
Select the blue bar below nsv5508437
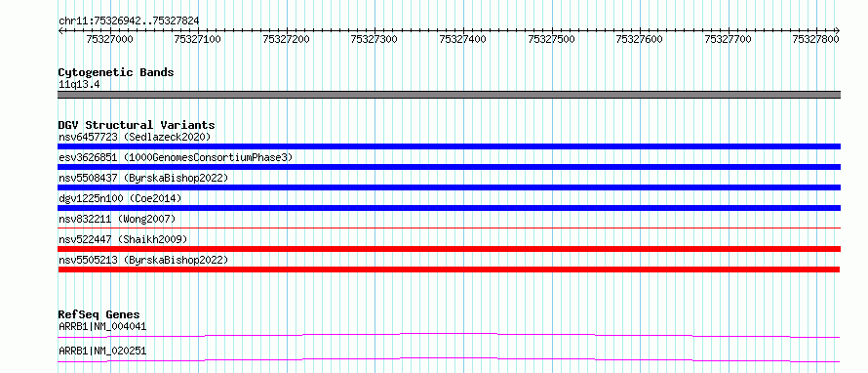(449, 187)
